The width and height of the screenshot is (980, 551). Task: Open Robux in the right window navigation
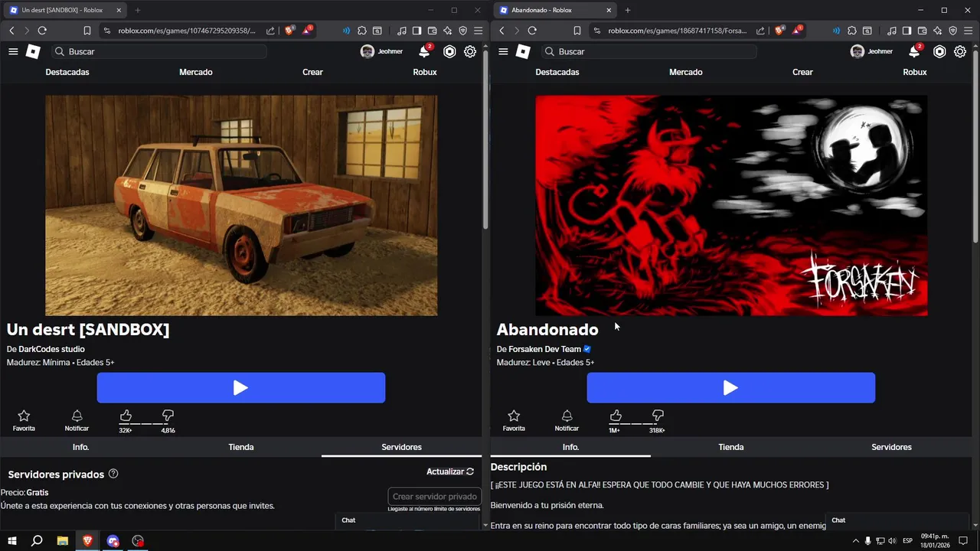coord(915,72)
